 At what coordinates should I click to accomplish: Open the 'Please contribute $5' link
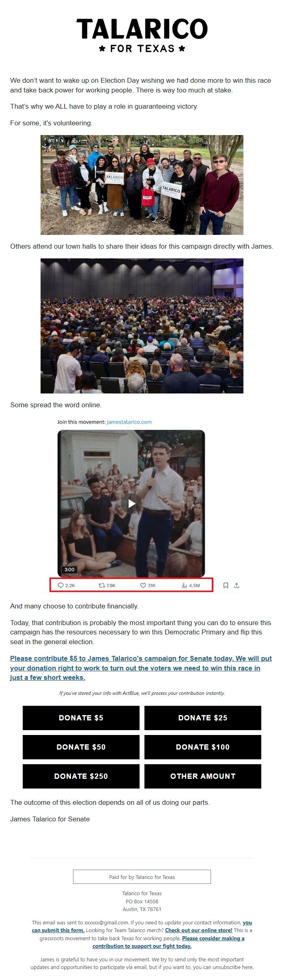(x=141, y=668)
